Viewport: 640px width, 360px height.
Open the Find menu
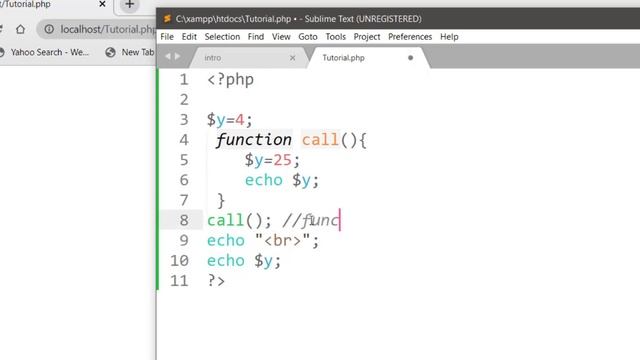256,37
